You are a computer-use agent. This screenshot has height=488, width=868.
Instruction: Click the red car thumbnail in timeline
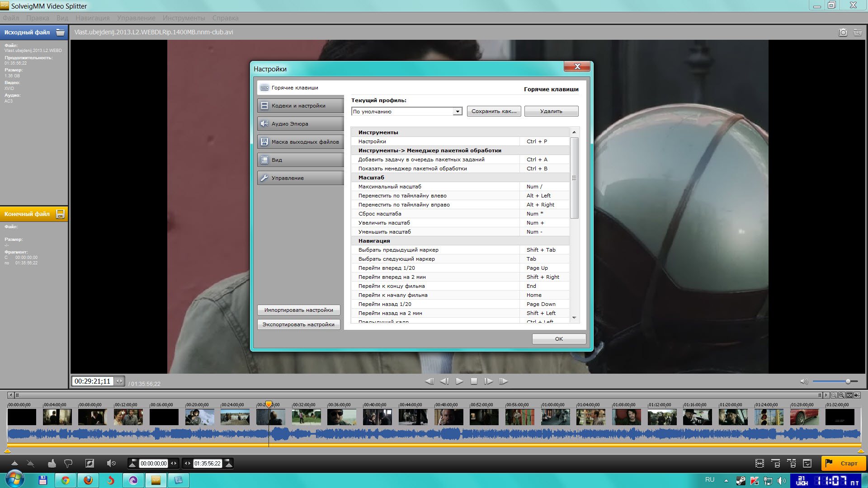(804, 417)
